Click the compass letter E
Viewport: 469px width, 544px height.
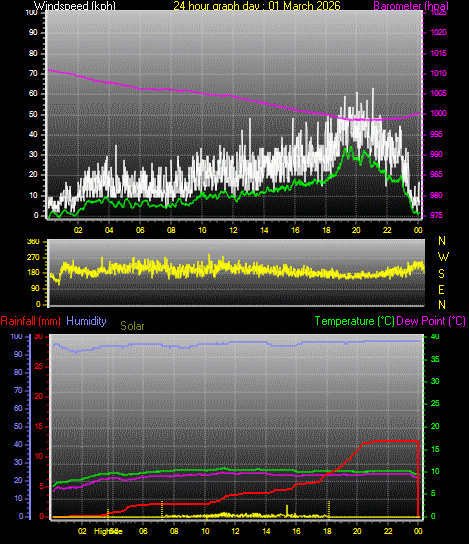click(x=441, y=290)
